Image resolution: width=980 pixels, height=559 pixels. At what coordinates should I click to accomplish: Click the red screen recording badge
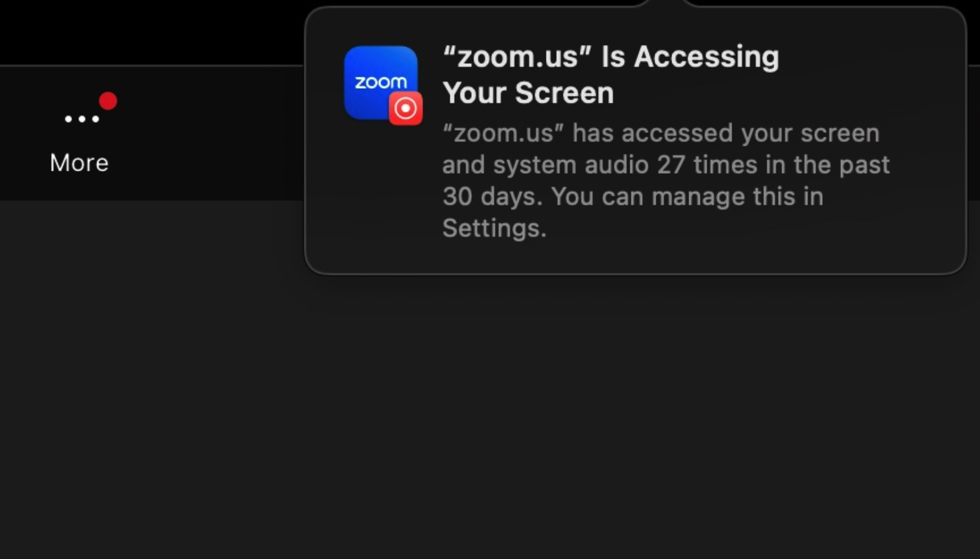(406, 109)
